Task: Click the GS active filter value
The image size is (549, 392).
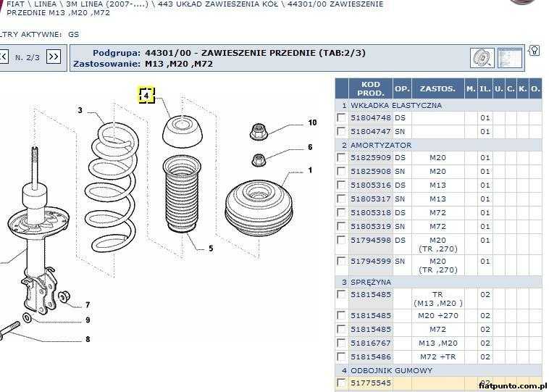Action: click(x=74, y=34)
